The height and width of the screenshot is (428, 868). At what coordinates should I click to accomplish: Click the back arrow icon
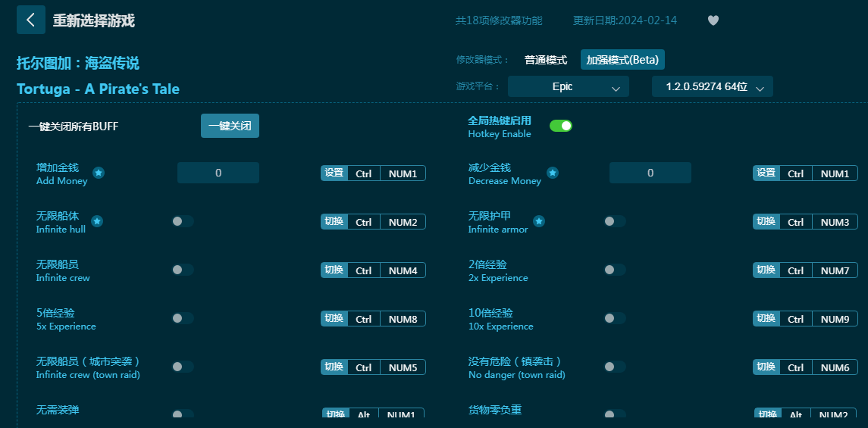coord(30,20)
